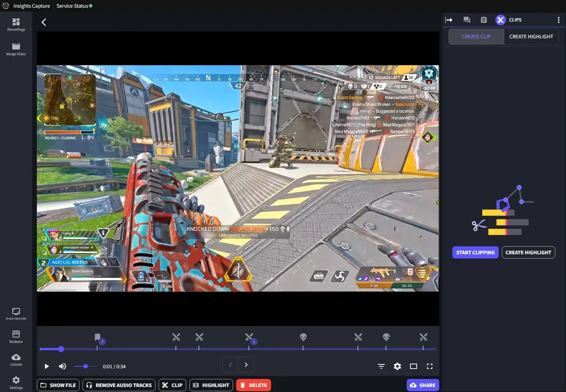The width and height of the screenshot is (566, 392).
Task: Click the red DELETE button
Action: click(x=253, y=385)
